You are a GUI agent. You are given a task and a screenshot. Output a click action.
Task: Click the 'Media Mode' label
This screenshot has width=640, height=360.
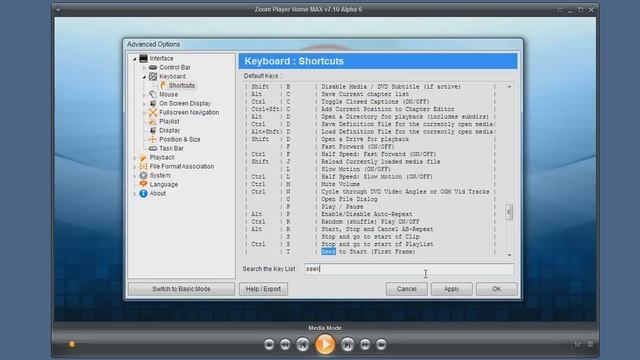[x=325, y=328]
